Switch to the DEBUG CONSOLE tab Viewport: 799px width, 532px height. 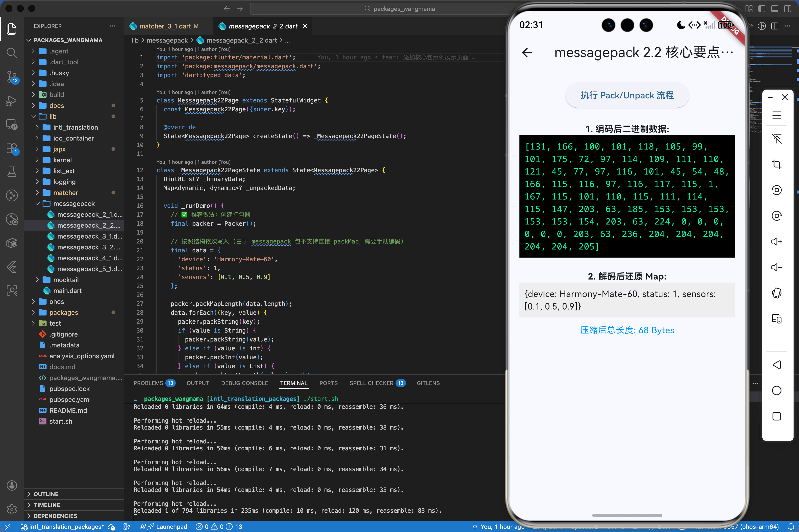point(244,383)
